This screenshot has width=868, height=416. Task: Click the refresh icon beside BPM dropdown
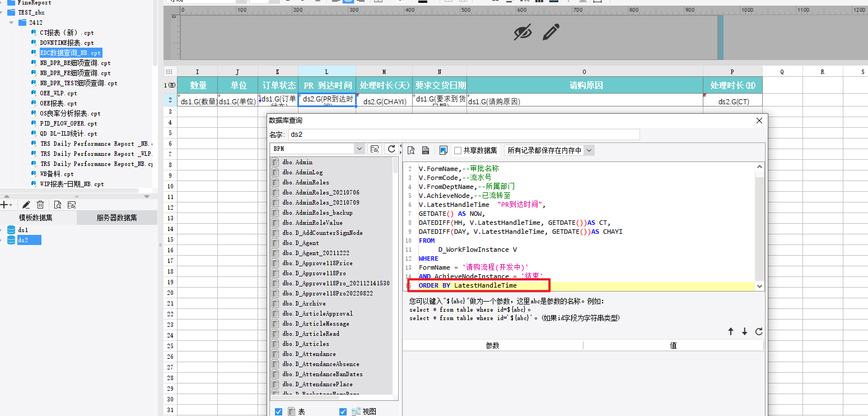coord(392,149)
